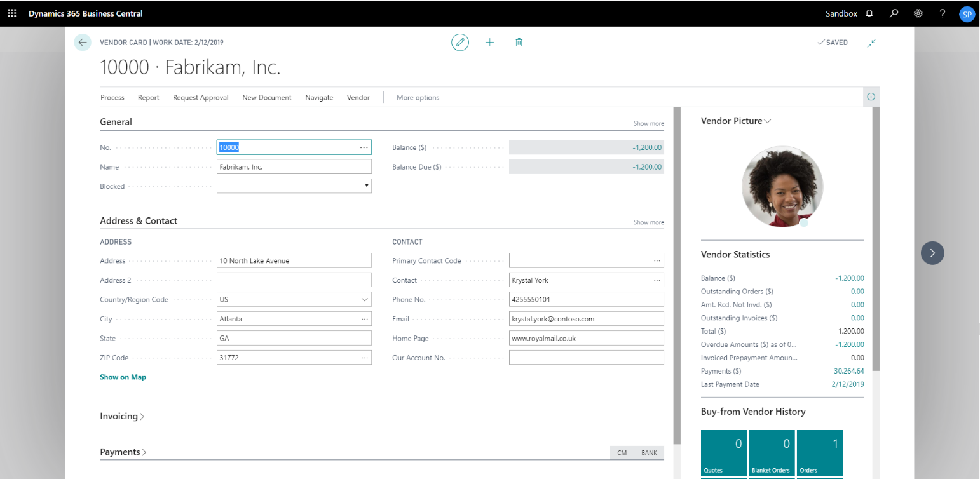Expand the Invoicing section
The width and height of the screenshot is (980, 479).
pos(122,417)
